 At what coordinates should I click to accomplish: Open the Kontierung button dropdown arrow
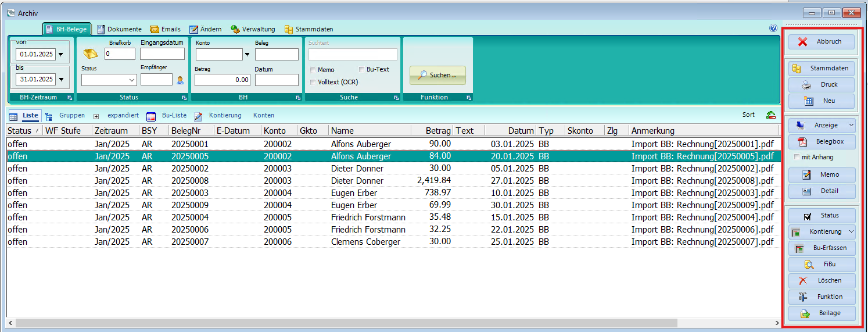point(851,231)
